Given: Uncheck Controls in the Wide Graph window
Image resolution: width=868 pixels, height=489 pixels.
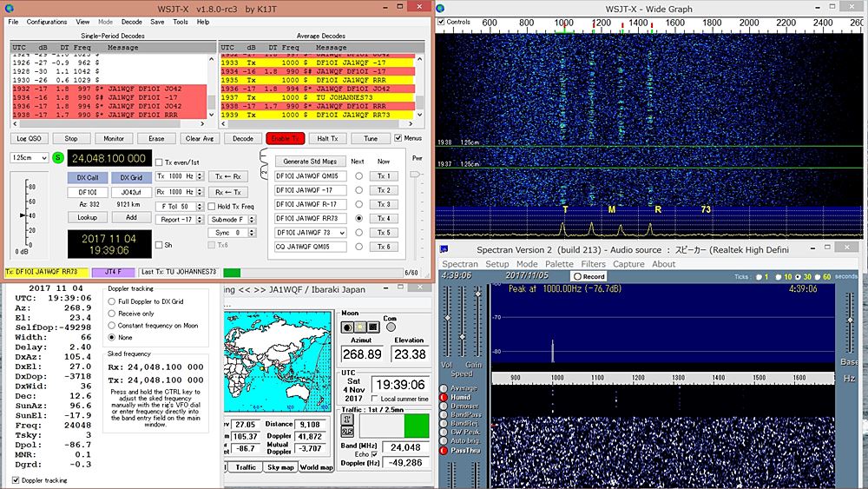Looking at the screenshot, I should [x=441, y=23].
